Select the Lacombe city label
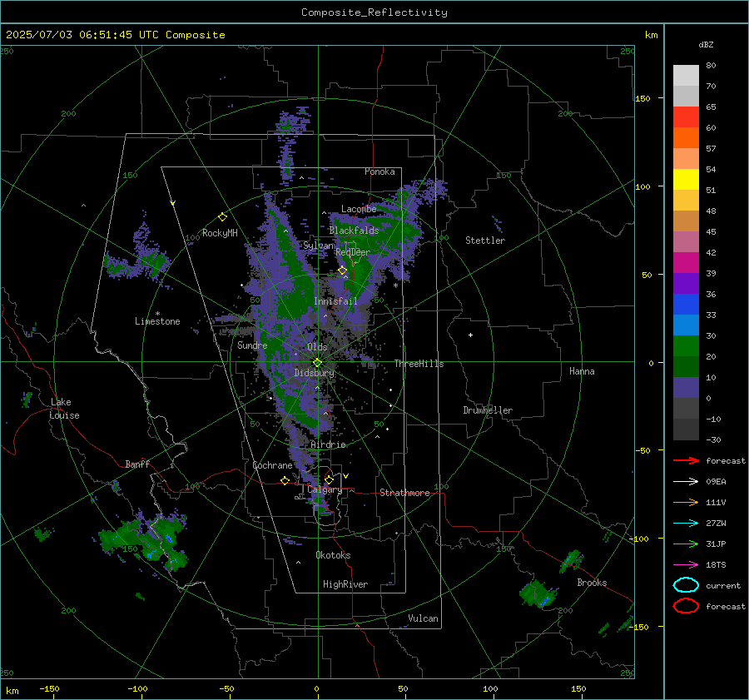This screenshot has width=749, height=700. (x=359, y=209)
